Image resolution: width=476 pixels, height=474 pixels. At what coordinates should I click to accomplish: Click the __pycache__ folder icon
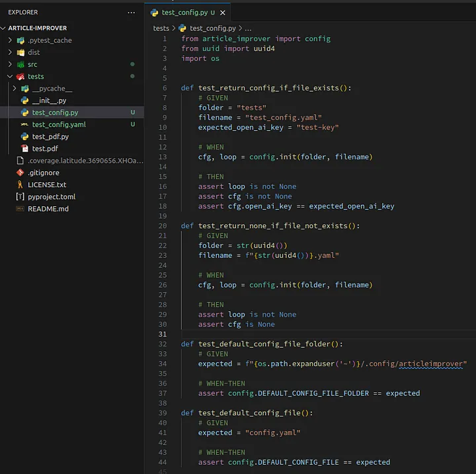coord(25,89)
